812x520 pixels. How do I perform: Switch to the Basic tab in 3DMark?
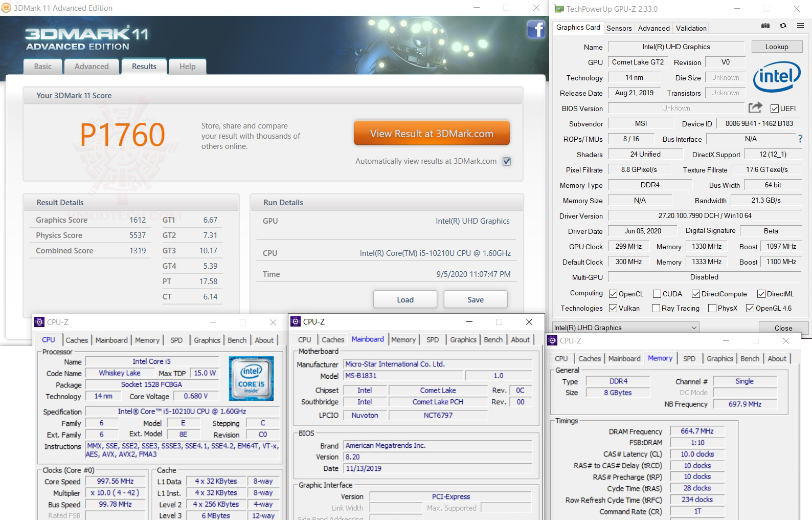(43, 67)
